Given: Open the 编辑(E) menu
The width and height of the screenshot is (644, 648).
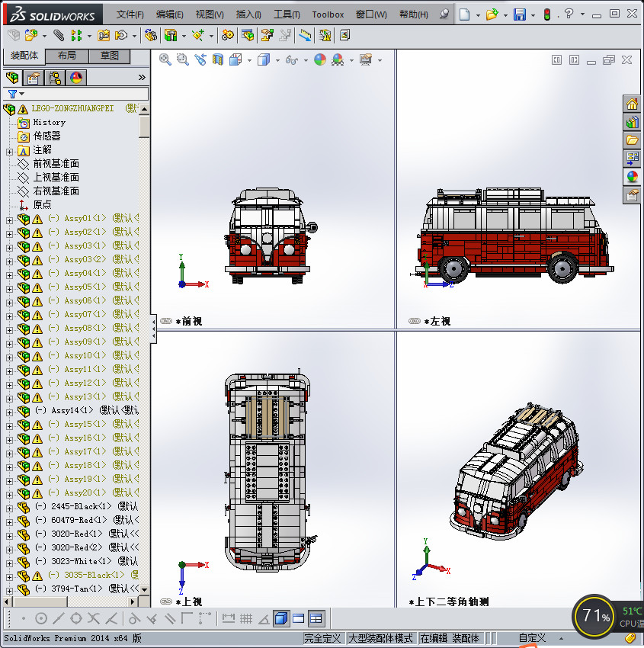Looking at the screenshot, I should point(170,14).
